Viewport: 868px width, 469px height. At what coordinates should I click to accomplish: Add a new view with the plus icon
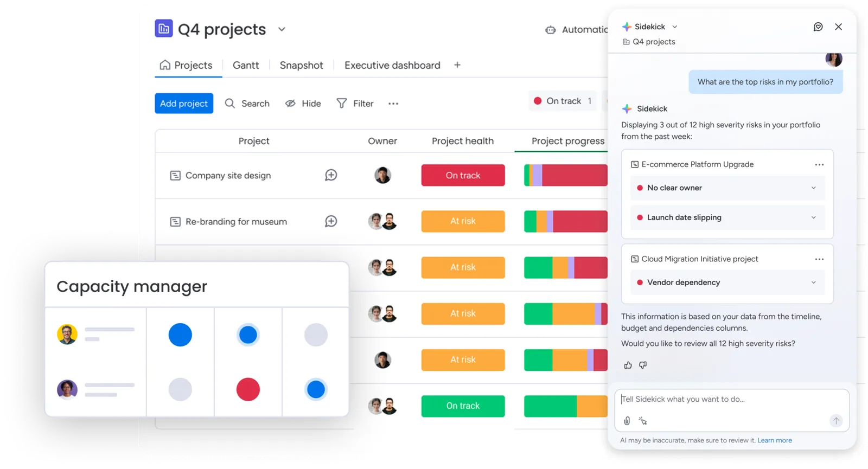pos(457,65)
